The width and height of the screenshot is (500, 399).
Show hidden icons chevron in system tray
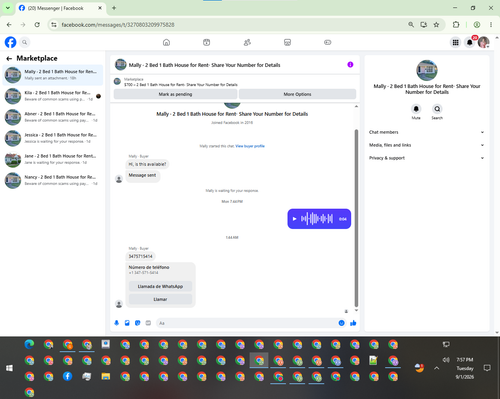(x=437, y=368)
